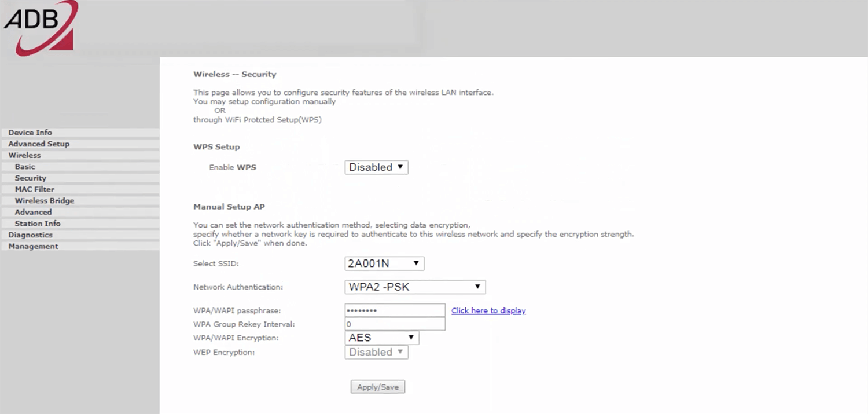868x414 pixels.
Task: Open WPA/WAPI Encryption dropdown
Action: point(381,338)
